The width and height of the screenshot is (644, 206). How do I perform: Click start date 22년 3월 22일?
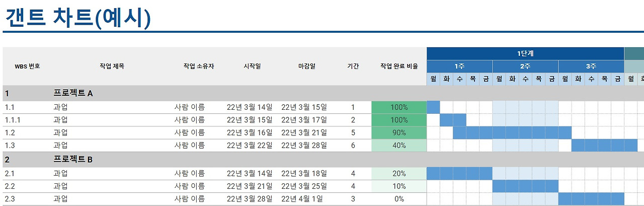click(x=250, y=146)
